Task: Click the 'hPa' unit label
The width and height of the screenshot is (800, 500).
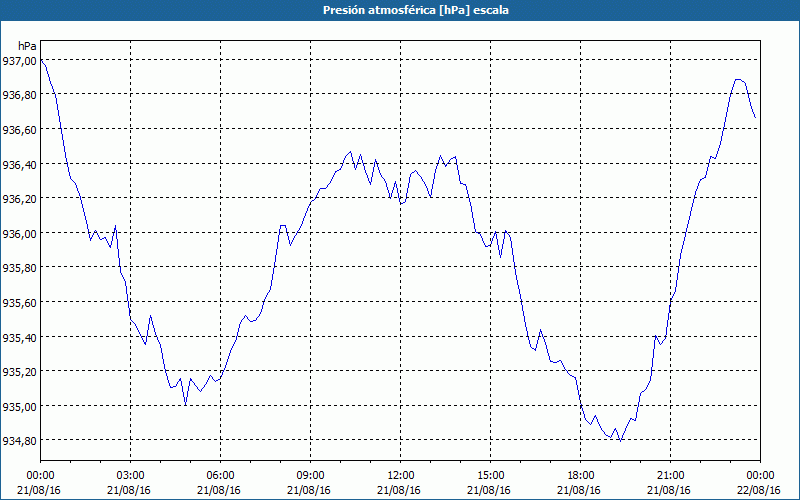Action: click(x=27, y=46)
